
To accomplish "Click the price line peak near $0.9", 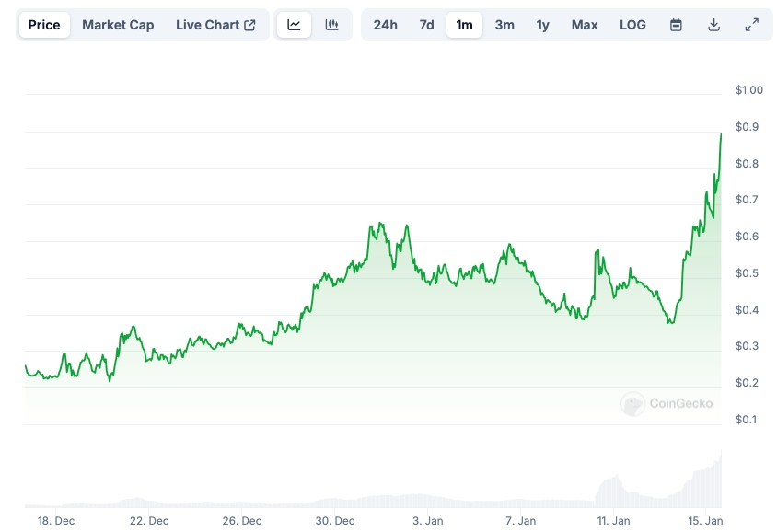I will [x=721, y=134].
